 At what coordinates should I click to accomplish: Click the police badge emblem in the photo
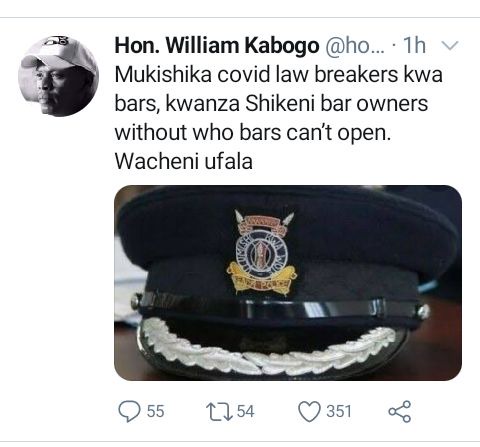[x=261, y=253]
